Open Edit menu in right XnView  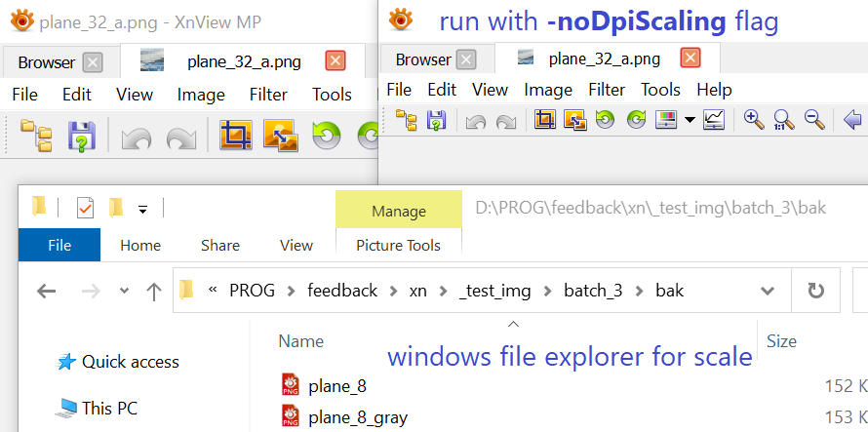click(442, 89)
